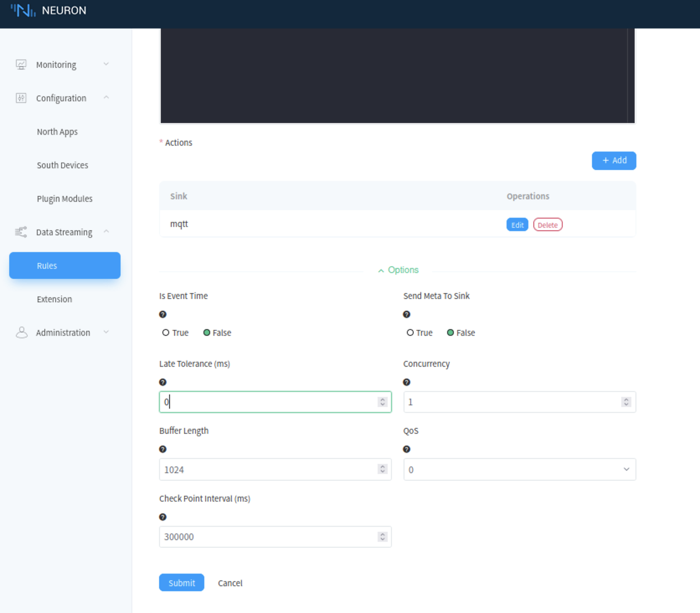Add a new action

pos(614,161)
